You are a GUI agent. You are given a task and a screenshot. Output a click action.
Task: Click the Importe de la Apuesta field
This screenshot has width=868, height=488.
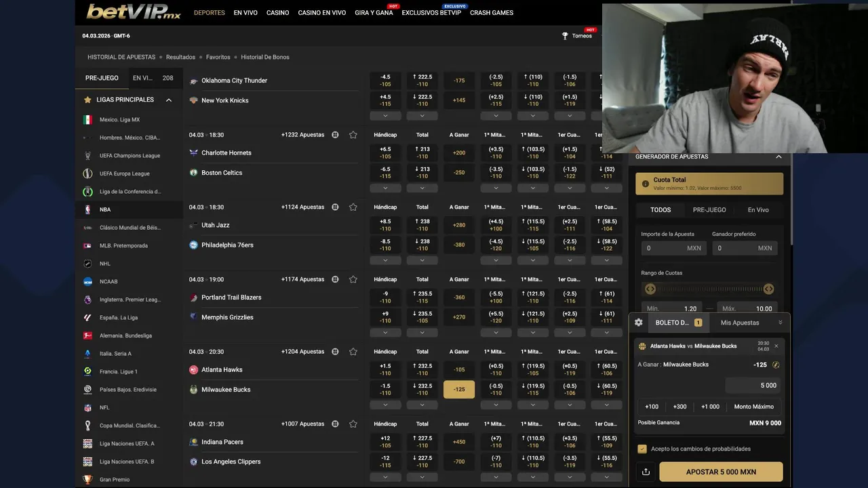[x=674, y=248]
